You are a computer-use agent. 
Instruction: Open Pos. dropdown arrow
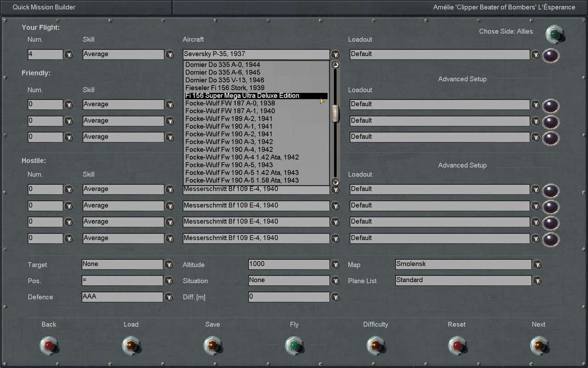169,281
